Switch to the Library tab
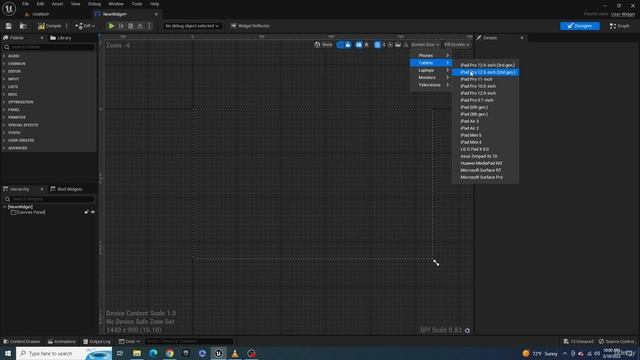640x360 pixels. click(x=61, y=38)
